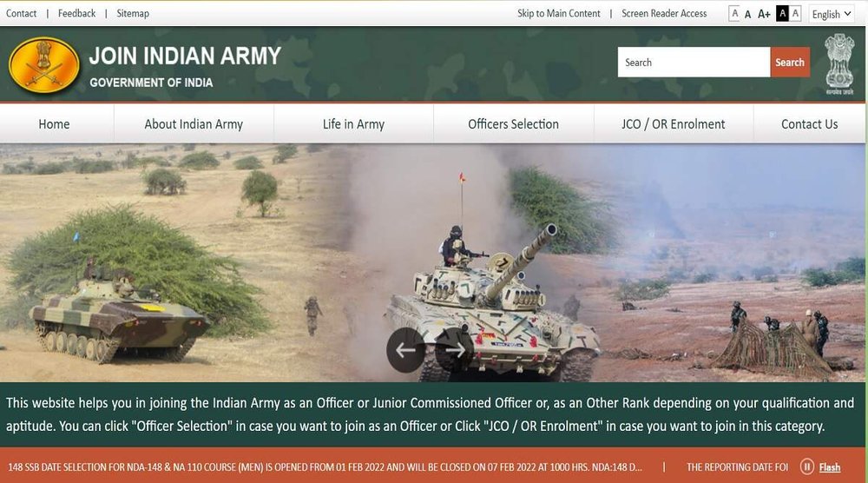
Task: Reset font size with the normal A
Action: [748, 14]
